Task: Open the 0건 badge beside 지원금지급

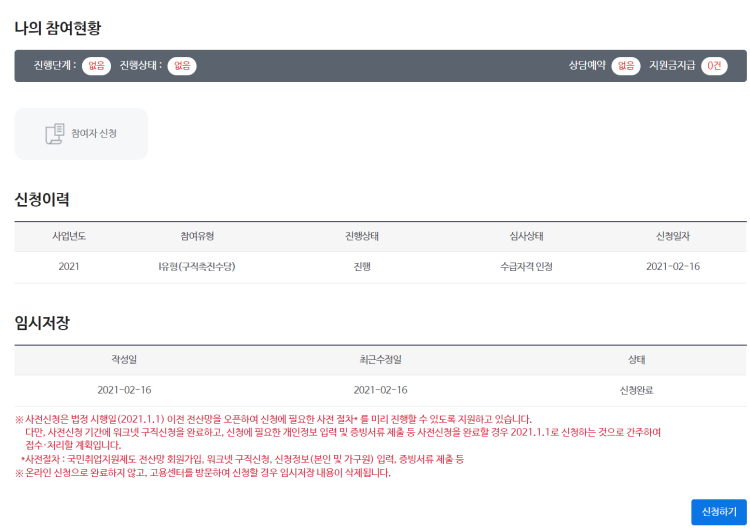Action: coord(714,66)
